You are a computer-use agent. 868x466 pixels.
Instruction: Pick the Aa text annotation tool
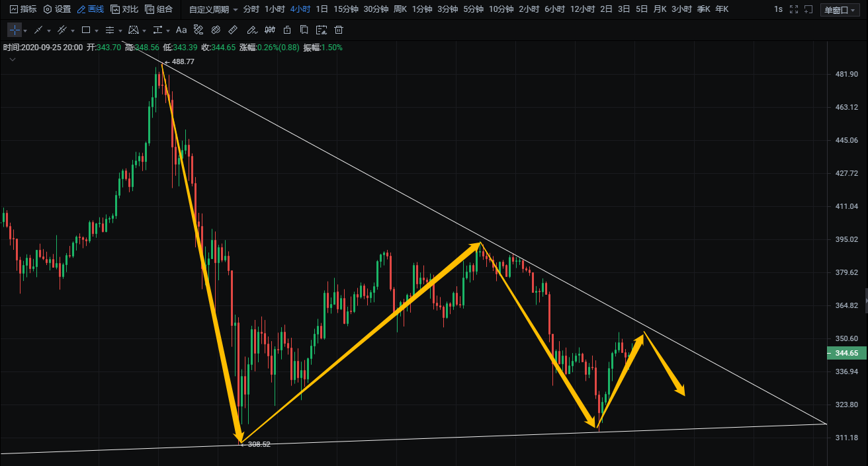point(181,30)
